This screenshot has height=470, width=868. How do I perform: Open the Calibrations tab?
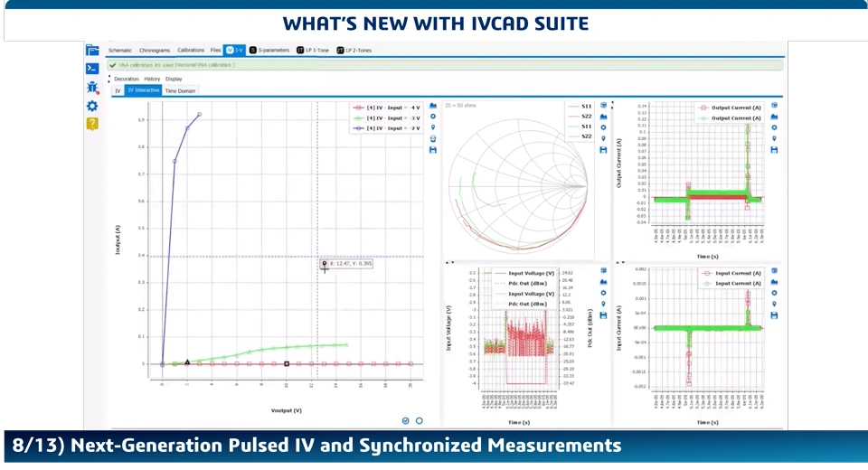tap(191, 51)
